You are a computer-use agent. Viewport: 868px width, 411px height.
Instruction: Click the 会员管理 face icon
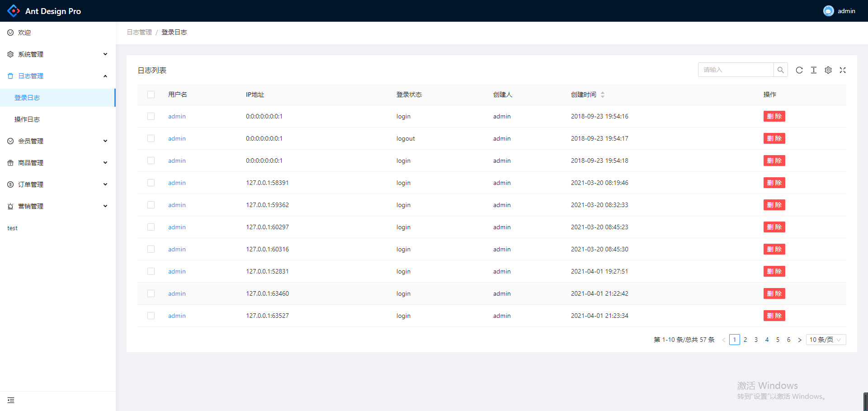10,141
